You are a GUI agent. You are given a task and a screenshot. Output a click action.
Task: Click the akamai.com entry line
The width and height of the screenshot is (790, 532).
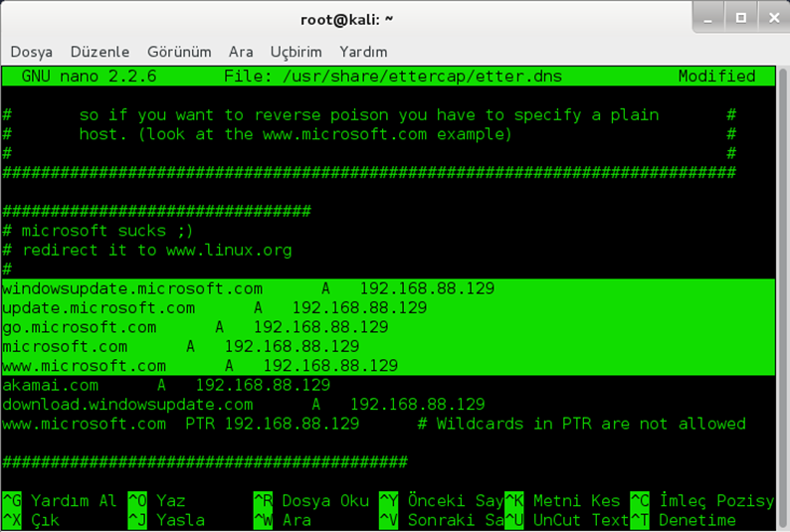[x=166, y=385]
